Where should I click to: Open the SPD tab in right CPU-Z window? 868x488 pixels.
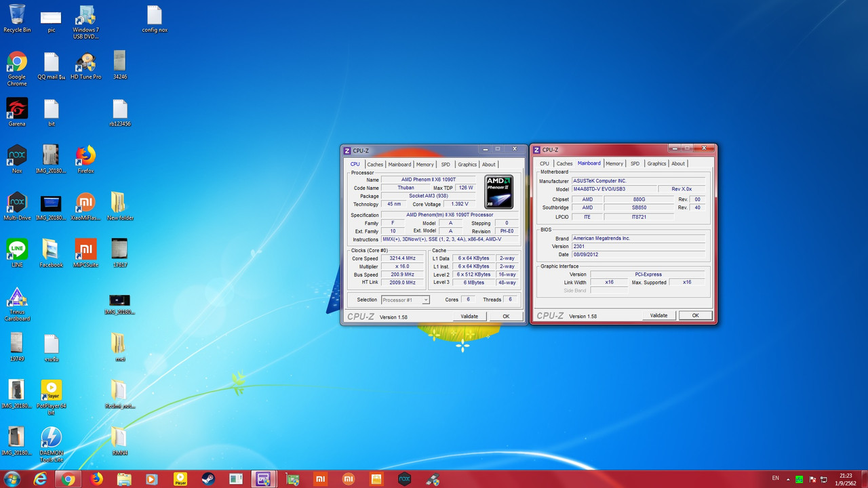635,163
